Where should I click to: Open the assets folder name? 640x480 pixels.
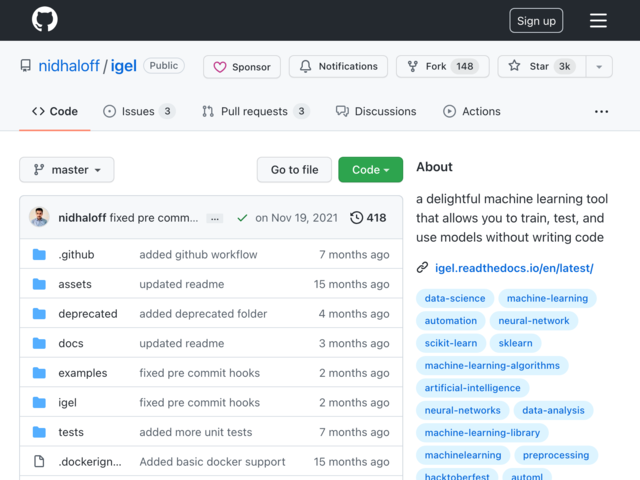[x=75, y=284]
